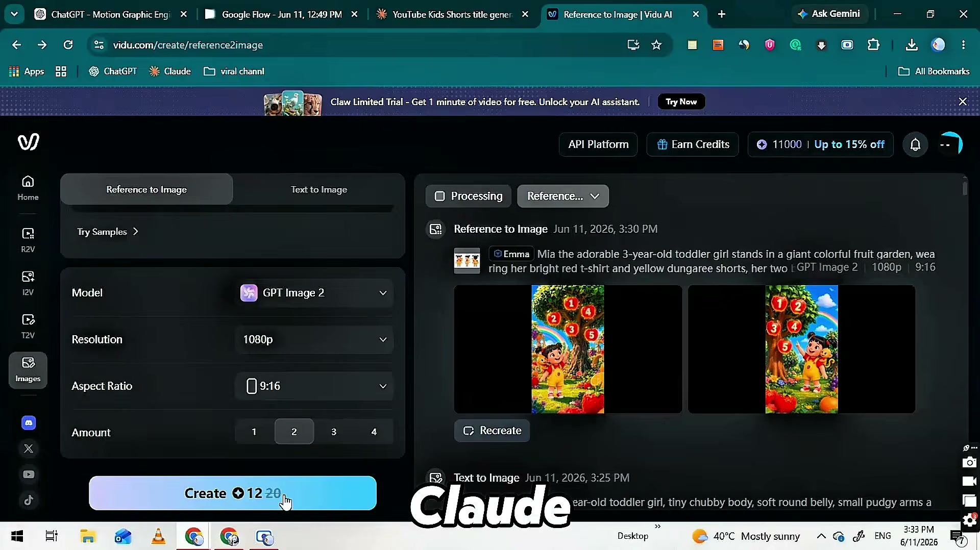Switch to the Reference to Image tab
This screenshot has width=980, height=550.
[146, 189]
